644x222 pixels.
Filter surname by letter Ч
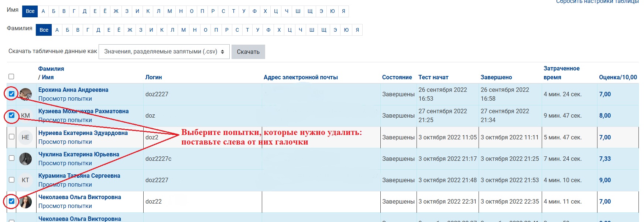pos(301,30)
